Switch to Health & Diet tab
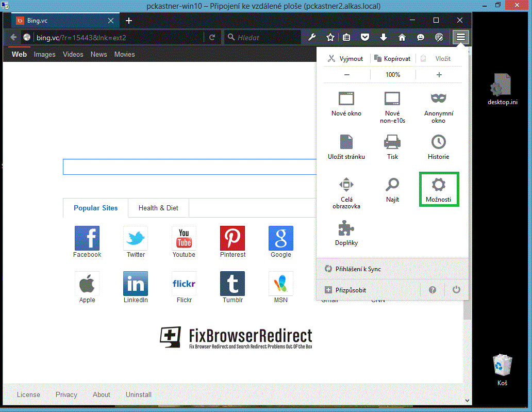The width and height of the screenshot is (532, 412). pyautogui.click(x=158, y=208)
